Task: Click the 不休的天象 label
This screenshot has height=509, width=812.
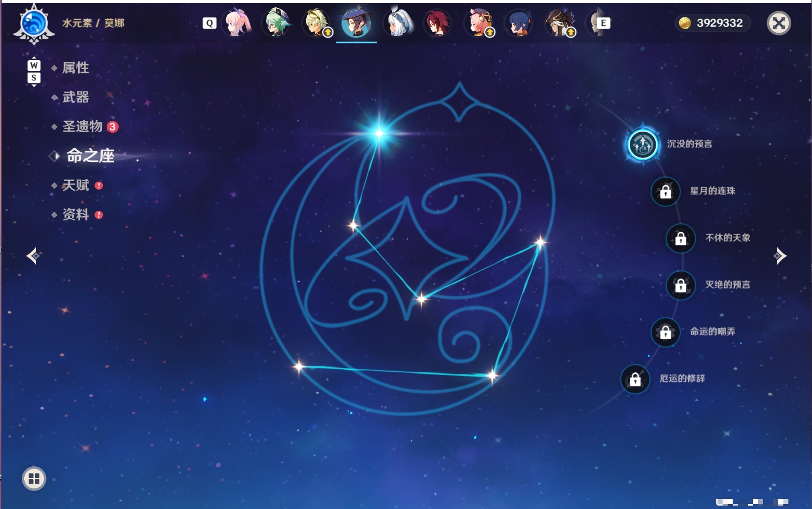Action: [728, 237]
